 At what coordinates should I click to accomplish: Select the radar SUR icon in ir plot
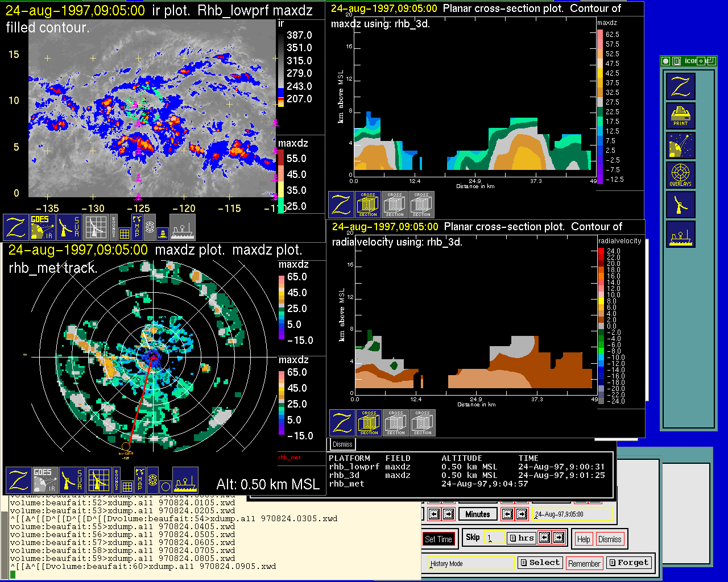tap(69, 227)
